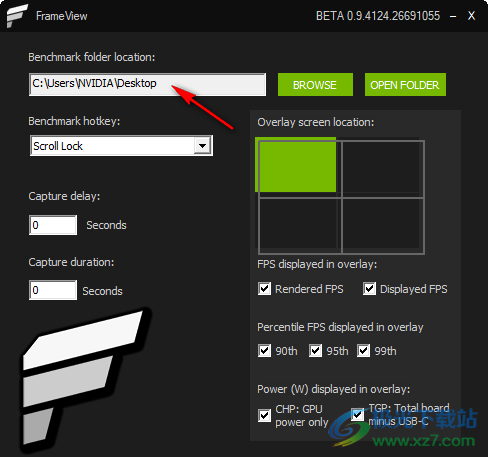
Task: Toggle the 99th percentile checkbox
Action: [x=363, y=351]
